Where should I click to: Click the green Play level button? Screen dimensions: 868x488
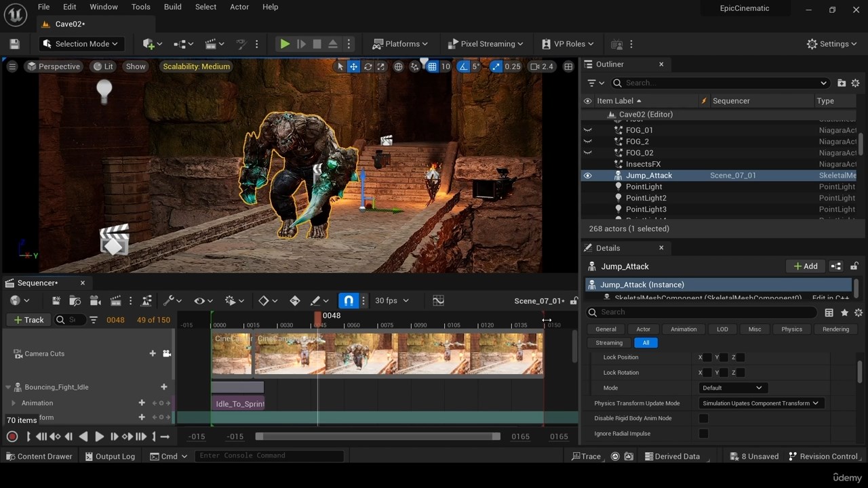285,44
